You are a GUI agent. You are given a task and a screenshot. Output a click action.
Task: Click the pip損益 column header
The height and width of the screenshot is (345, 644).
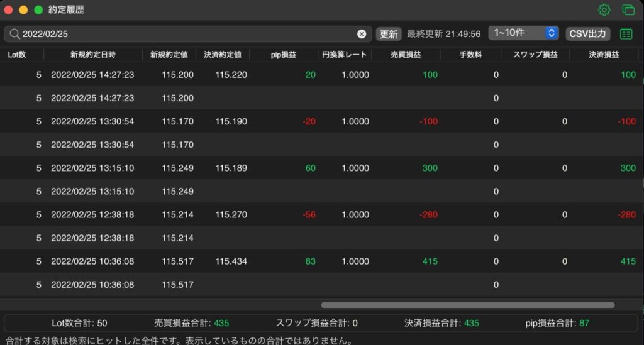pos(284,55)
